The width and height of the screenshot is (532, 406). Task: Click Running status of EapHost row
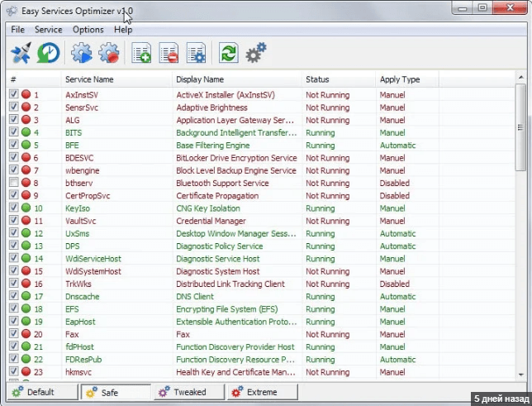pos(321,322)
